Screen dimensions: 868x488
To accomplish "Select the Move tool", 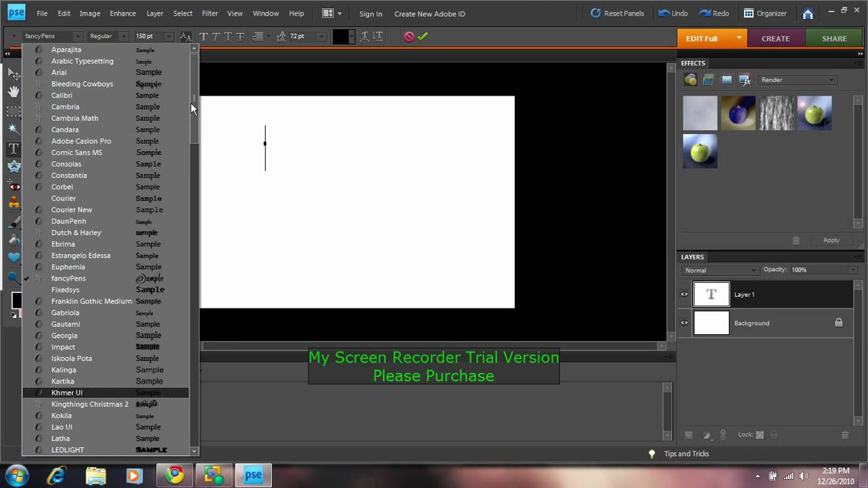I will coord(14,73).
